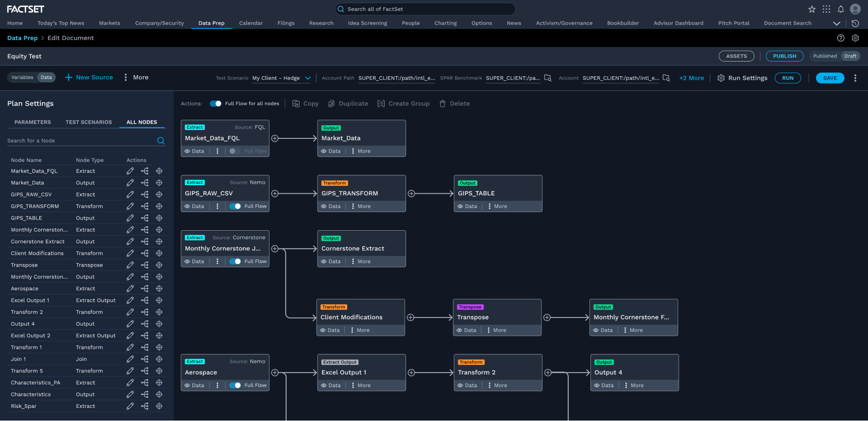Viewport: 868px width, 421px height.
Task: Open the user profile avatar
Action: pyautogui.click(x=855, y=9)
